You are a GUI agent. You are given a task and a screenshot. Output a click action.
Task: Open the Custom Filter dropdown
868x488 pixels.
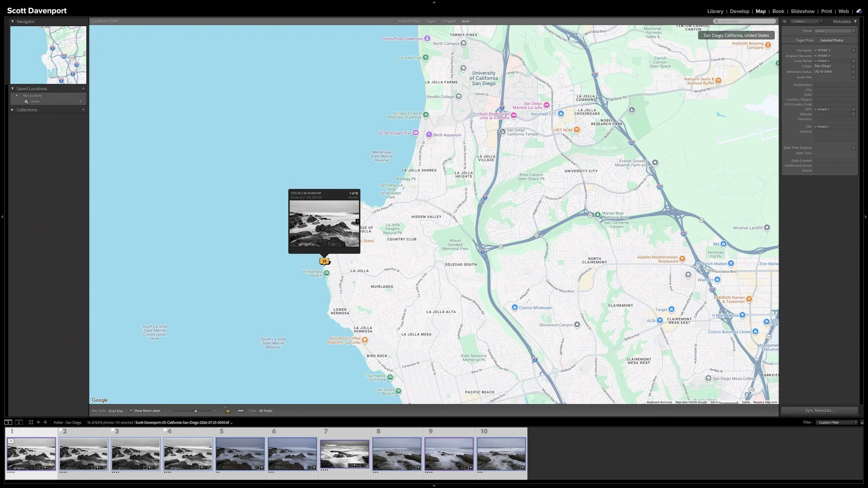pyautogui.click(x=837, y=422)
